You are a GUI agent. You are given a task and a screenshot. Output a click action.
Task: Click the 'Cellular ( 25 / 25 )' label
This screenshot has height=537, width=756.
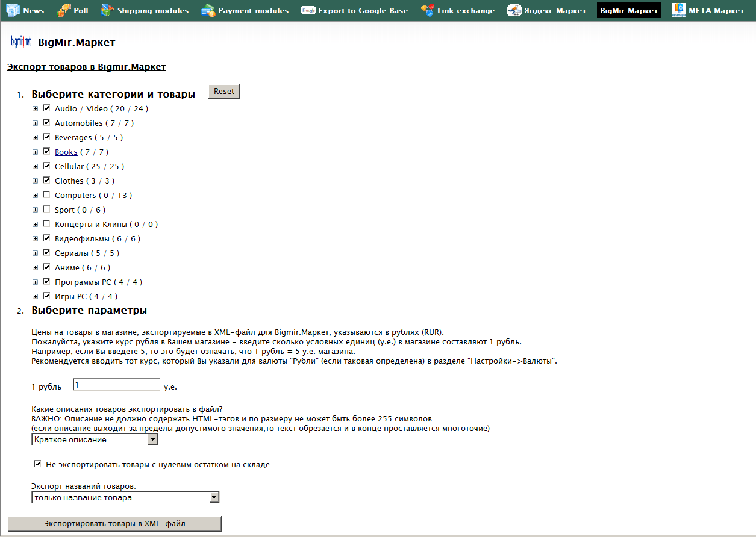coord(90,167)
